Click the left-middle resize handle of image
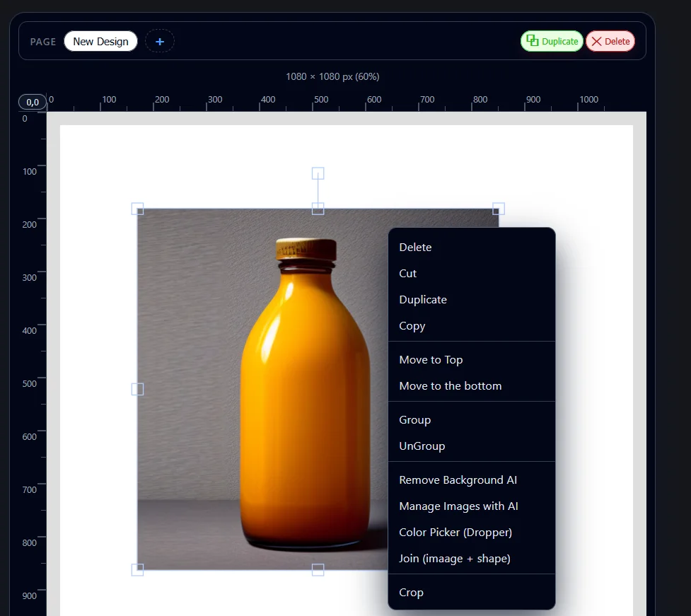Image resolution: width=691 pixels, height=616 pixels. [x=137, y=389]
